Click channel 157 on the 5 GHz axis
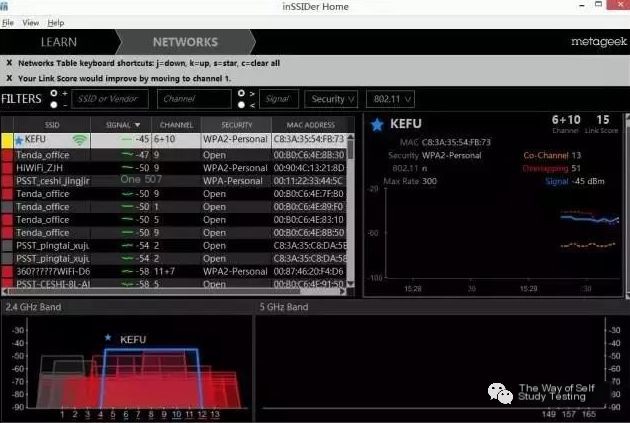Image resolution: width=630 pixels, height=423 pixels. [x=569, y=414]
